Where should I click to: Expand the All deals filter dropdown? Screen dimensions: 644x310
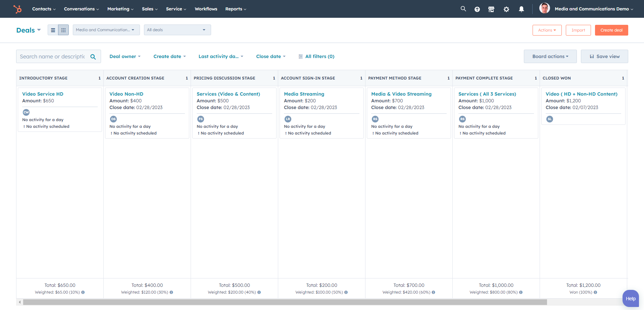coord(177,30)
